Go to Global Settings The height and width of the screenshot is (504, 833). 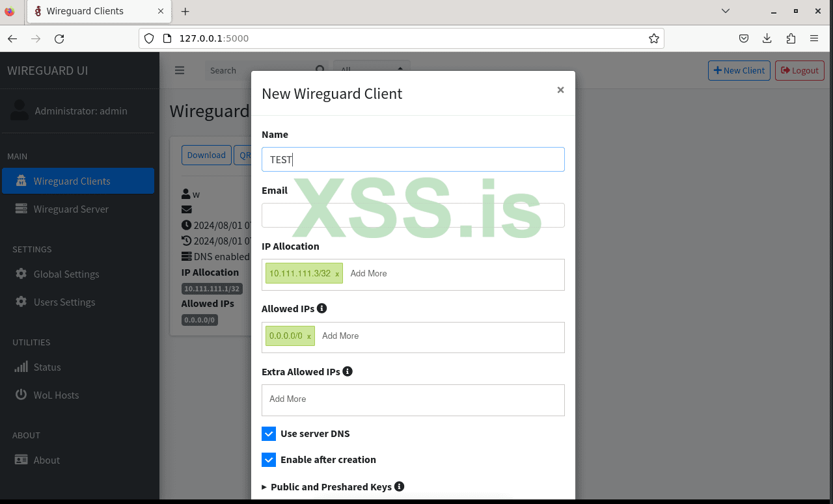coord(78,274)
